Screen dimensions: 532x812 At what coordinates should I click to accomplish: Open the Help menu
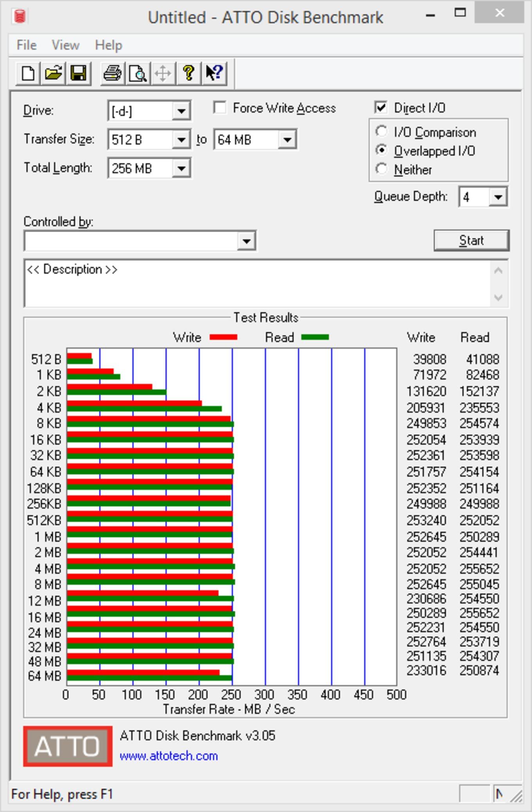[108, 45]
